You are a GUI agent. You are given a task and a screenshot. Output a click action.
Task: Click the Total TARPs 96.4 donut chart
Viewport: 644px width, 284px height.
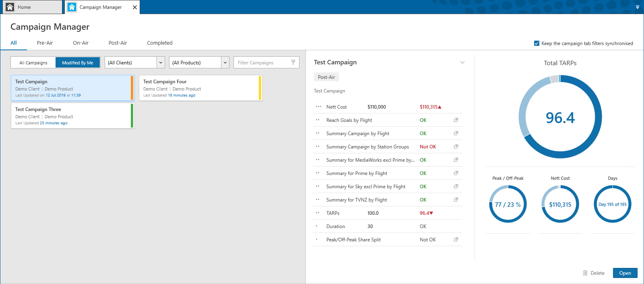point(560,117)
